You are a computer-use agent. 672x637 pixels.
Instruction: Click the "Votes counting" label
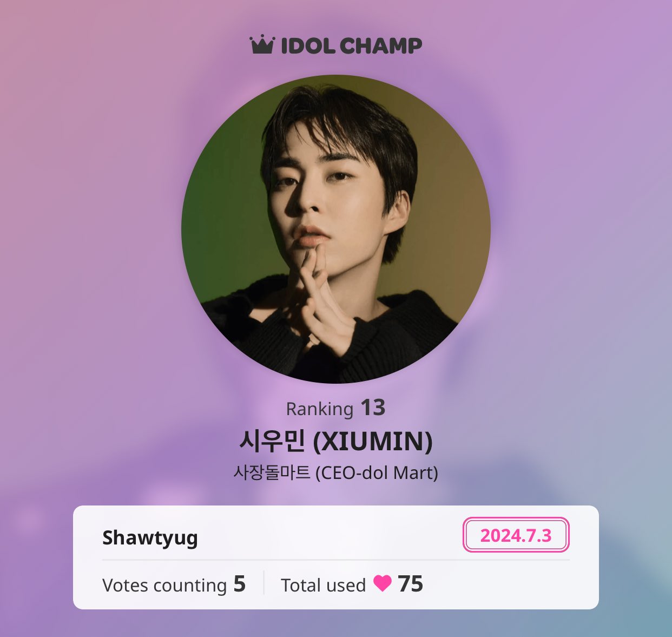point(164,585)
